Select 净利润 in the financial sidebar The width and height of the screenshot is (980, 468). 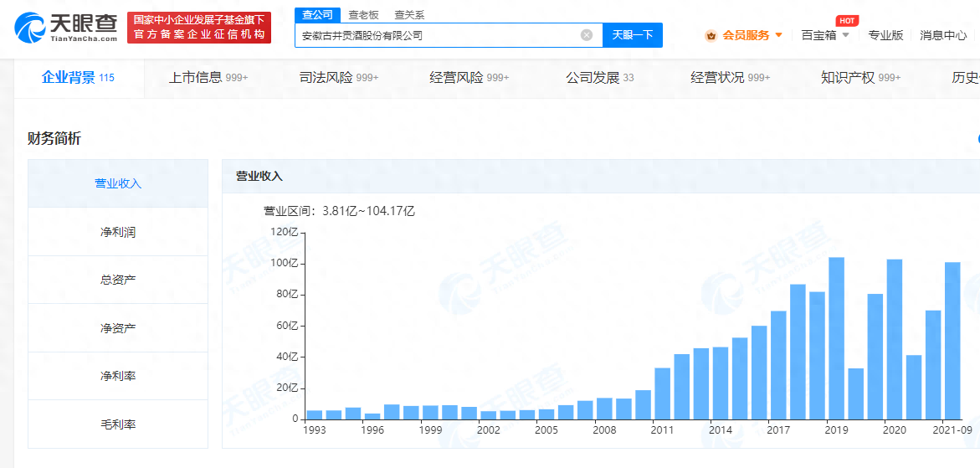tap(118, 232)
